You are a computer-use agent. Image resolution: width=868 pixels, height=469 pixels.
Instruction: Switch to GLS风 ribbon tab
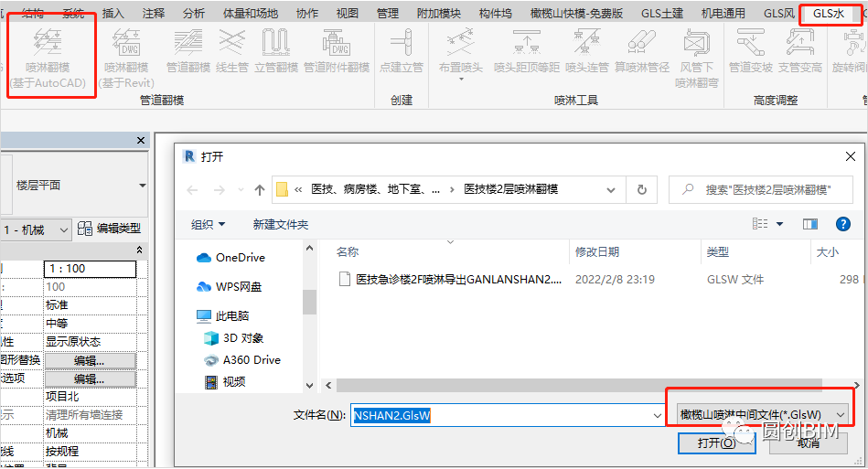coord(778,14)
